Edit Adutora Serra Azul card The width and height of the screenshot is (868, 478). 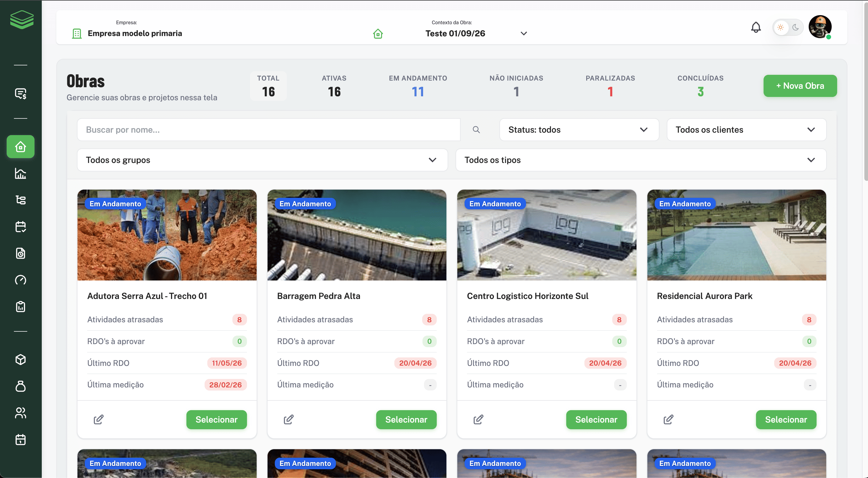click(x=98, y=420)
